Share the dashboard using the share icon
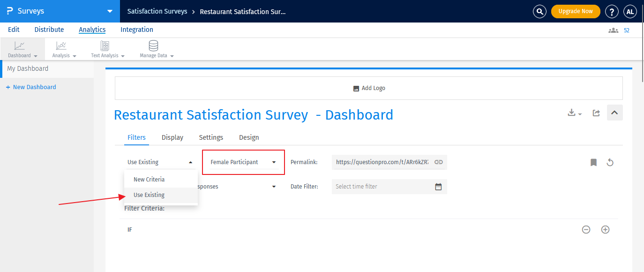644x272 pixels. coord(596,113)
